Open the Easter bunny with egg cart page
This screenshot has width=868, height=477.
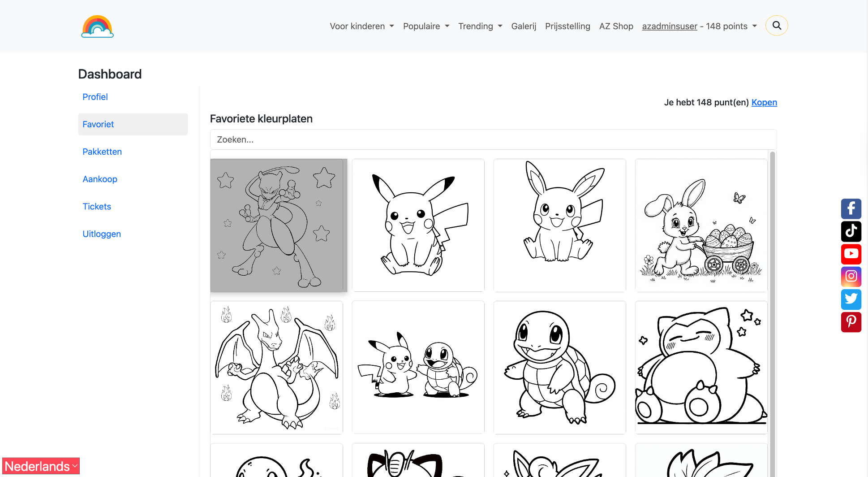tap(701, 225)
